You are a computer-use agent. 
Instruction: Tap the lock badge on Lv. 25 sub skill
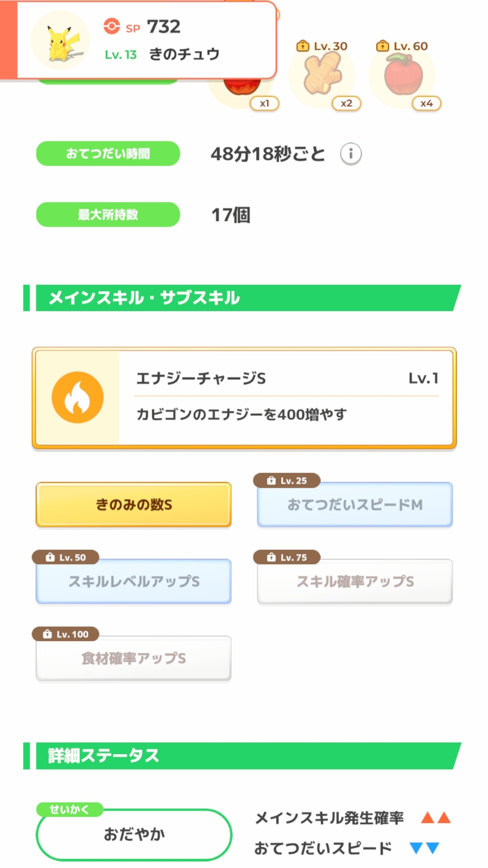tap(287, 481)
